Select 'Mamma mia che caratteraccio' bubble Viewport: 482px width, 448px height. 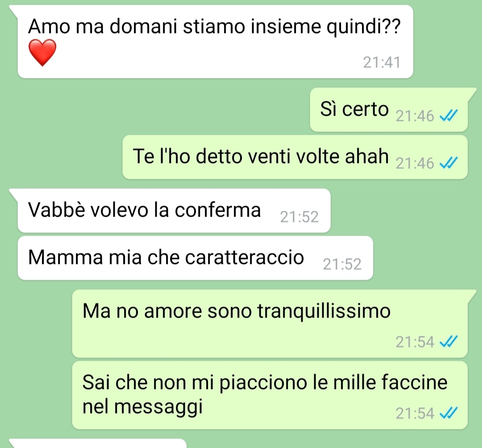(x=195, y=258)
